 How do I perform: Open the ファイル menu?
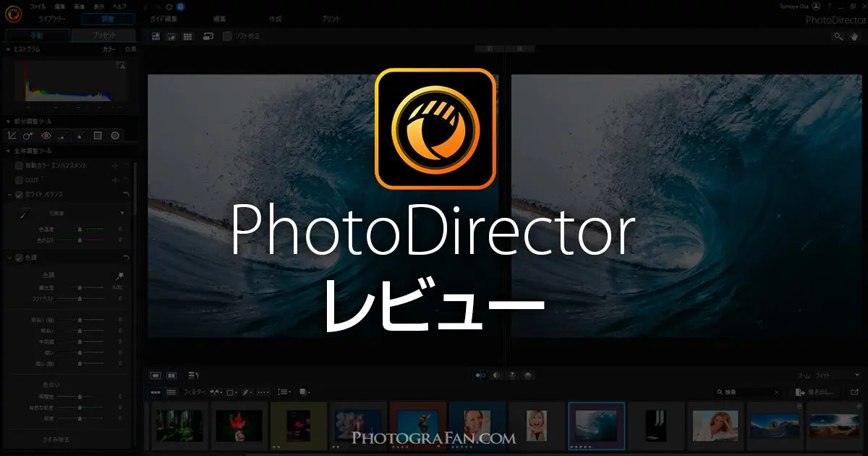coord(38,6)
